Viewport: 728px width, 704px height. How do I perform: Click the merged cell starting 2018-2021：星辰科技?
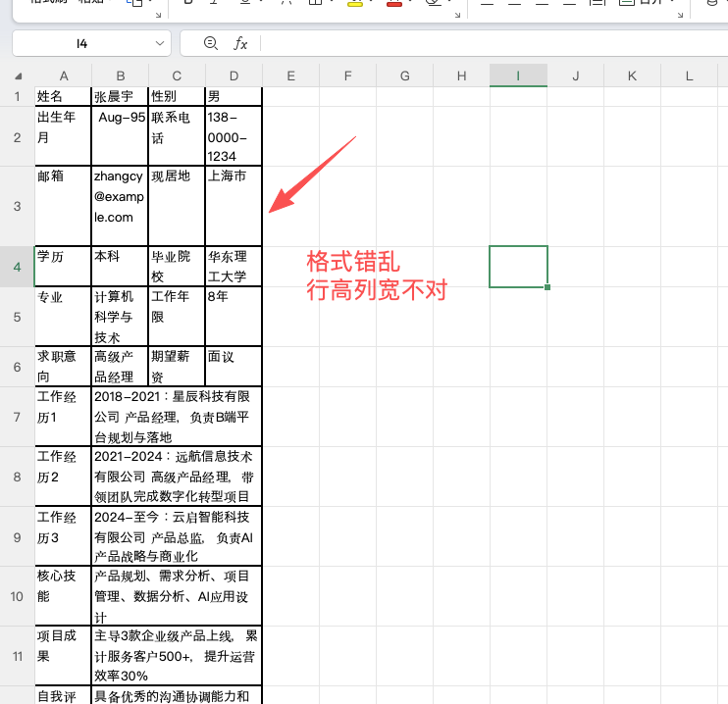[177, 417]
